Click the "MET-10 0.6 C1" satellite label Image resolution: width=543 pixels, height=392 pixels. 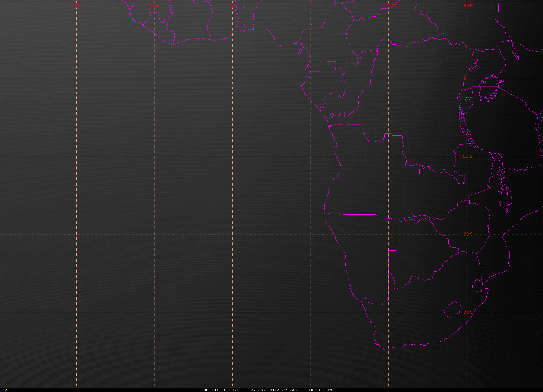pos(221,390)
